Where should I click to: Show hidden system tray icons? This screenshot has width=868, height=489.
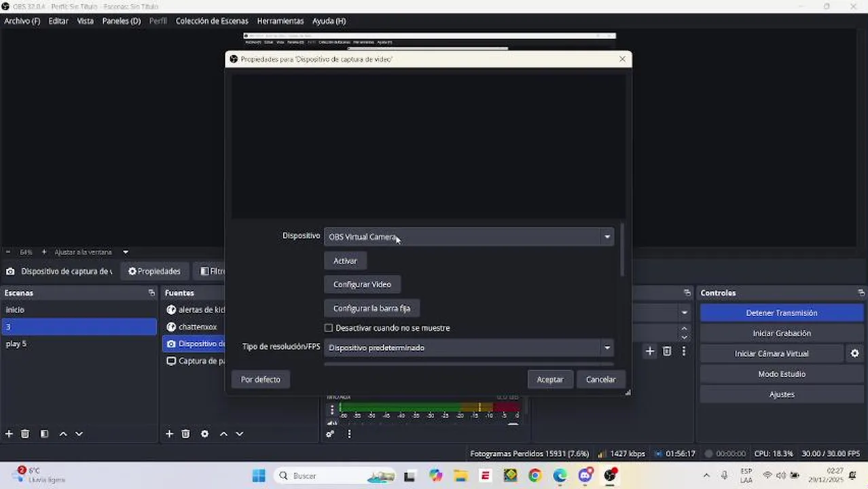pos(706,475)
